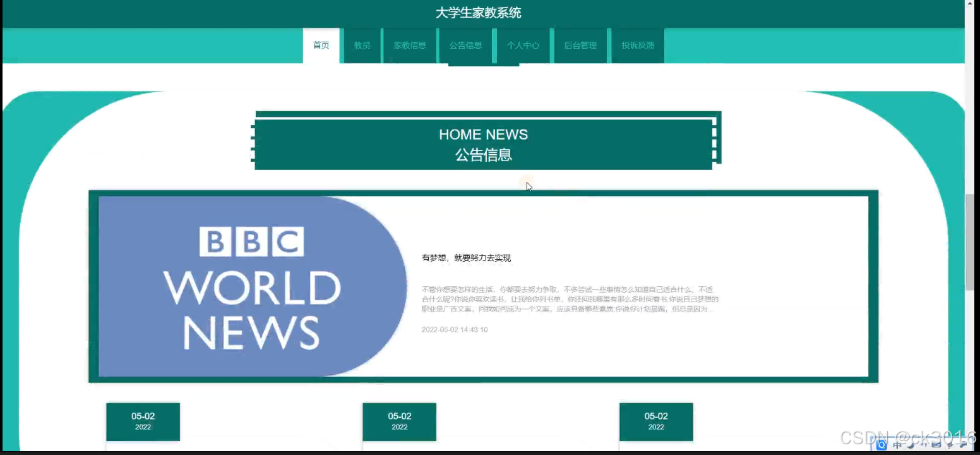Viewport: 980px width, 455px height.
Task: Open the IME soft keyboard icon
Action: [936, 445]
